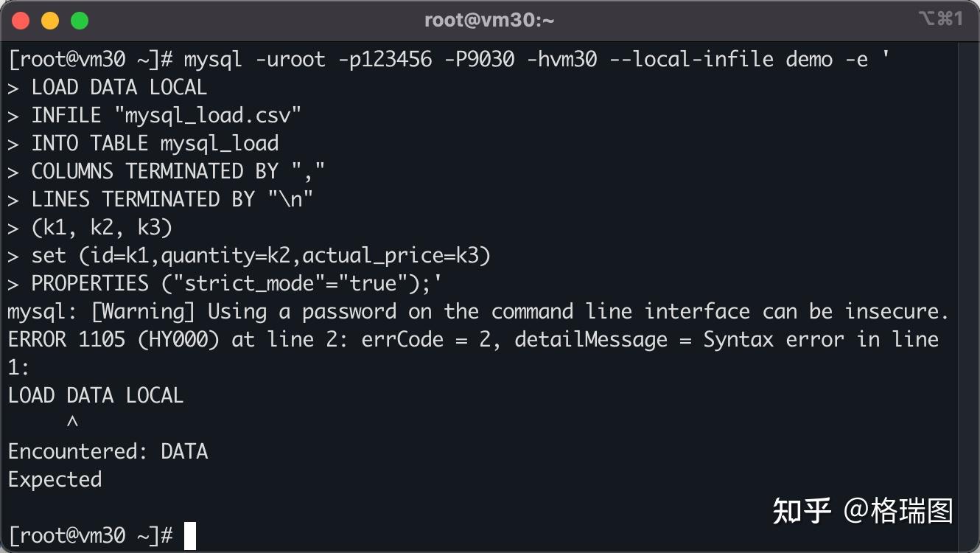Viewport: 980px width, 553px height.
Task: Click the mysql -uroot command line
Action: coord(449,59)
